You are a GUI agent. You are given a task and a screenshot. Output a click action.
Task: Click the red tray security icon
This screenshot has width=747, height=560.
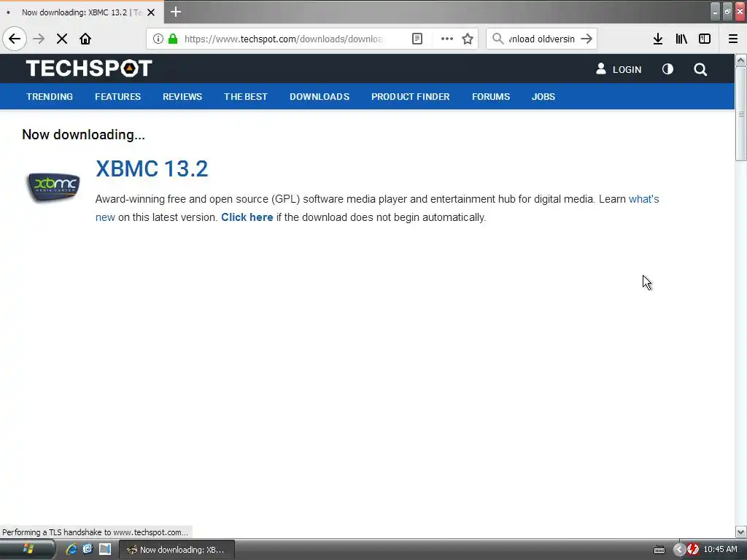[693, 550]
